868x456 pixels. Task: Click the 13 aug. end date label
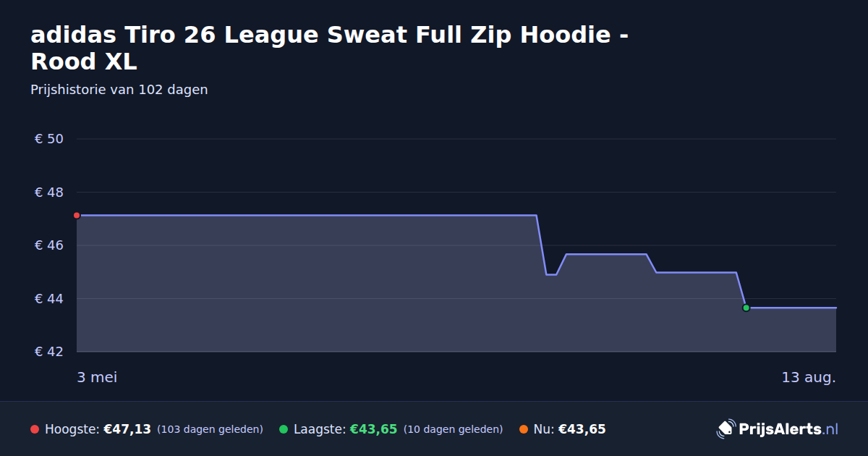809,378
